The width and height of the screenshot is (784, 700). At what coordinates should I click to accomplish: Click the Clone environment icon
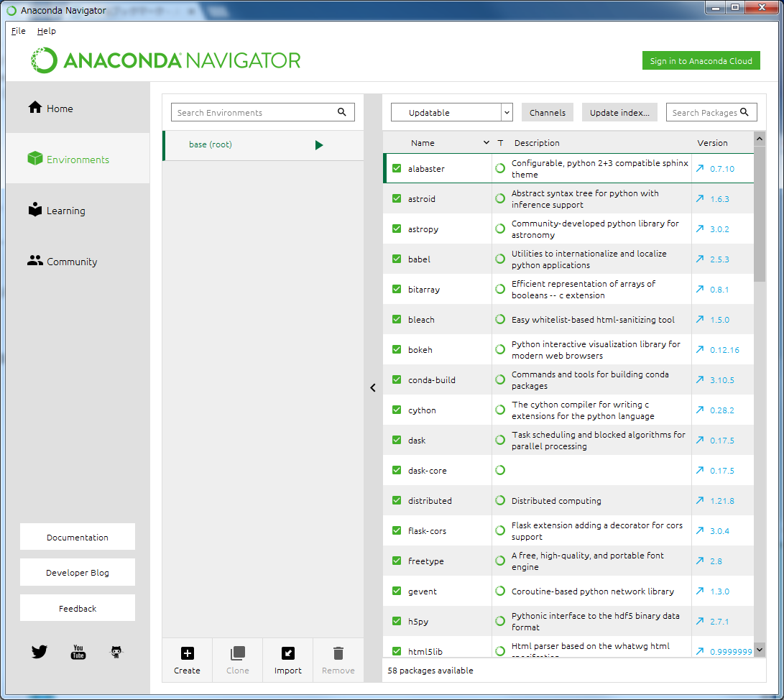238,653
